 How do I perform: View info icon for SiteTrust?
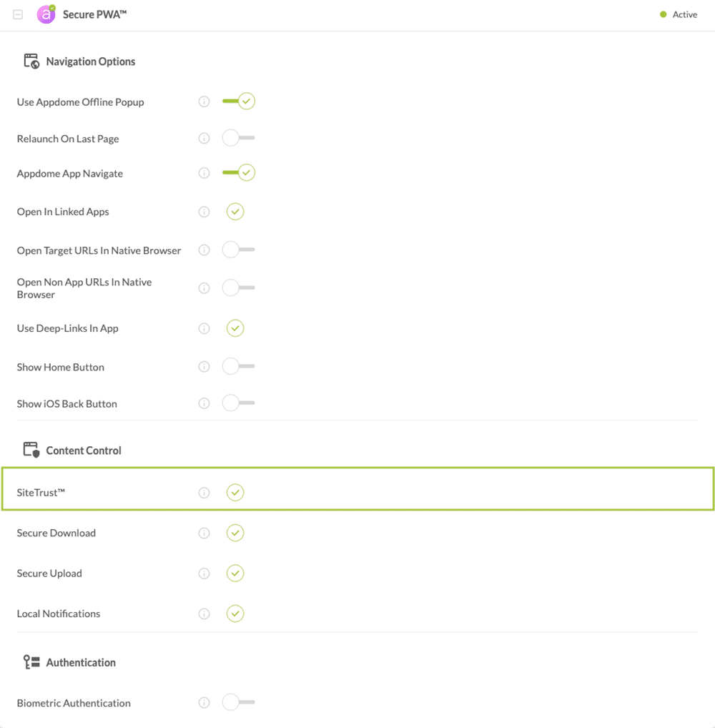click(x=204, y=493)
